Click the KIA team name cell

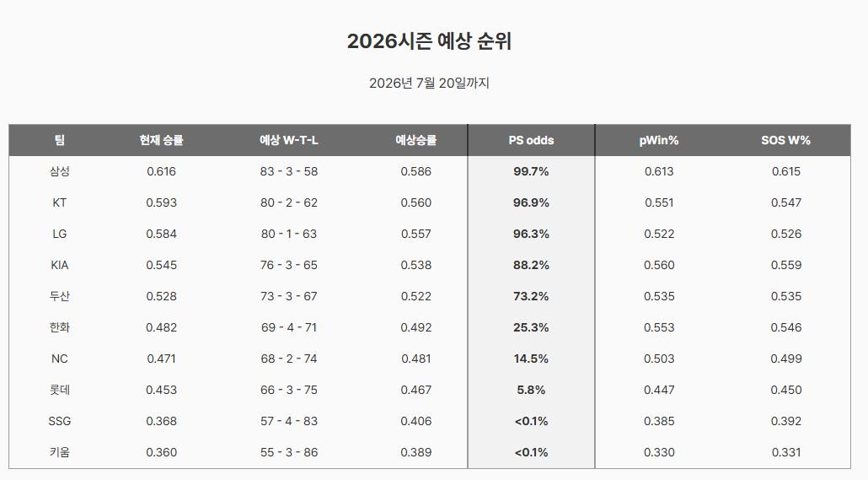coord(59,265)
